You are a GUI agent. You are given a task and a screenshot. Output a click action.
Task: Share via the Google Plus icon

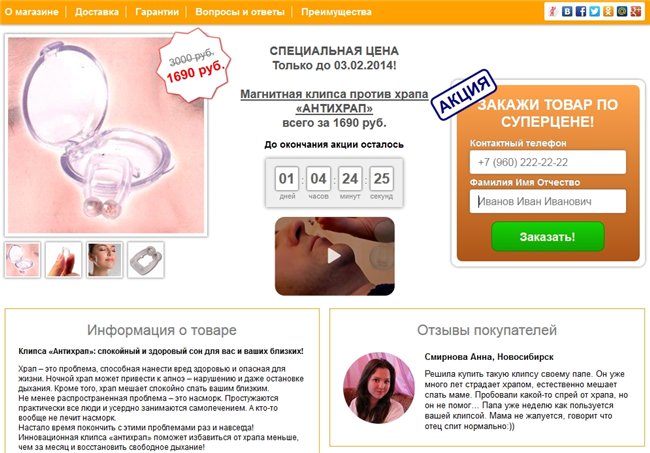(635, 11)
